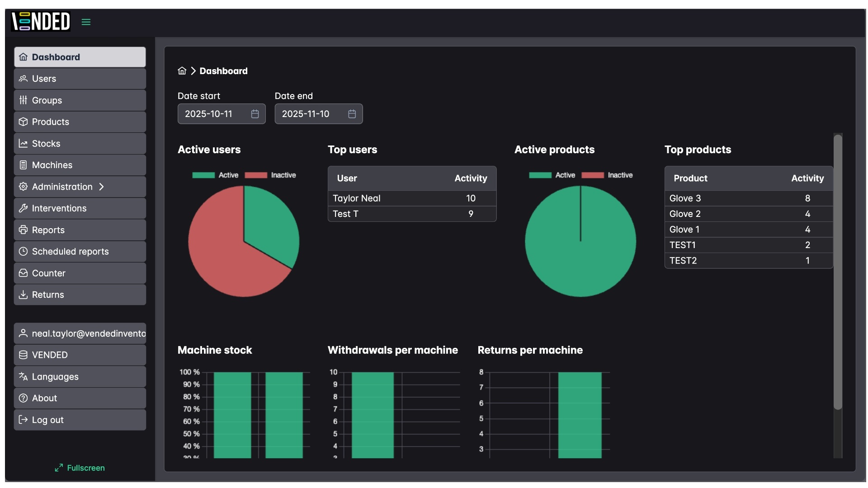The image size is (868, 488).
Task: Toggle Inactive legend in Active products chart
Action: point(607,175)
